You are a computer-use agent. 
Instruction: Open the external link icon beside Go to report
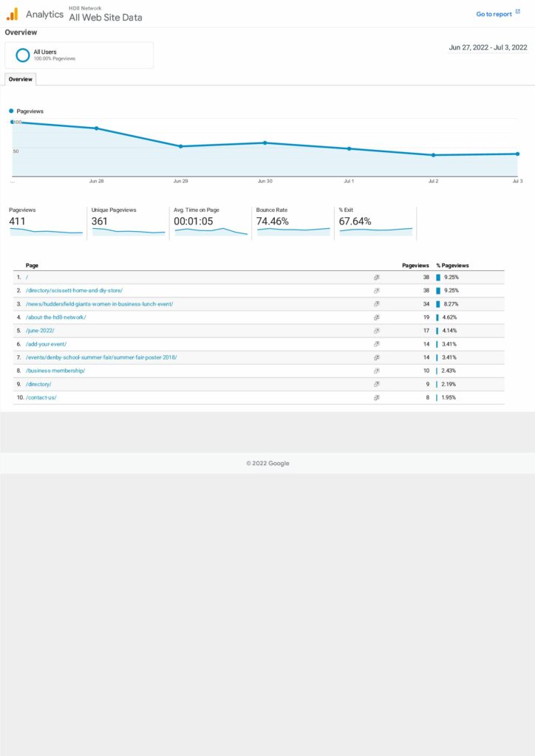[517, 13]
